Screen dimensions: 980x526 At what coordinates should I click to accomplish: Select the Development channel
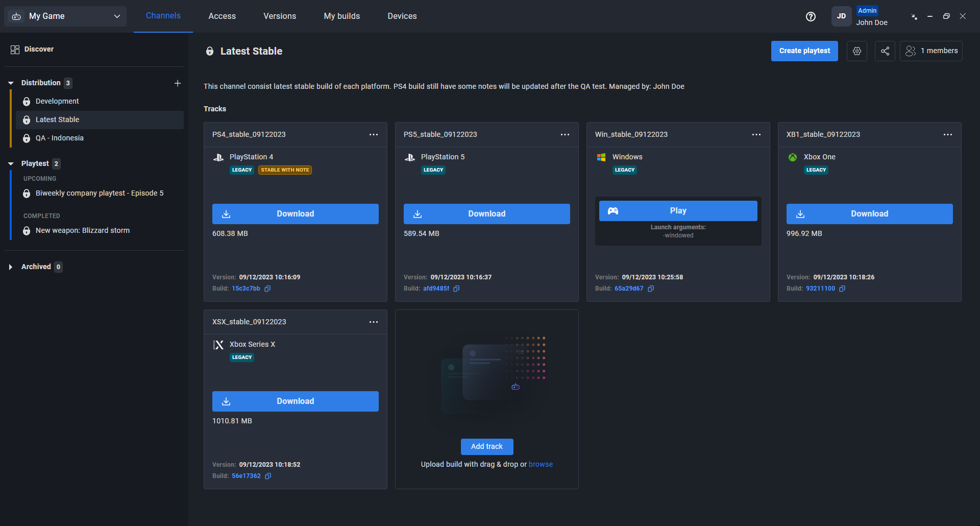(100, 101)
